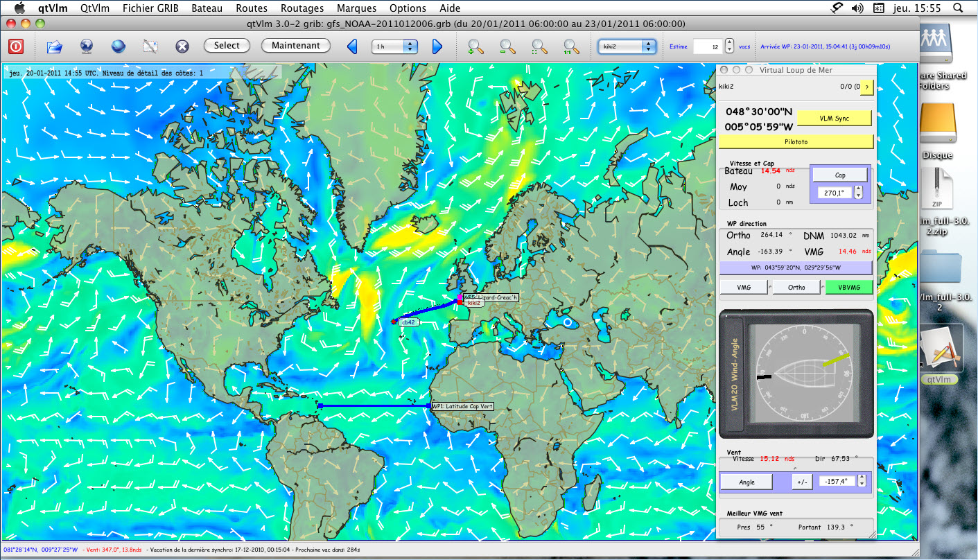The image size is (978, 560).
Task: Click the red quit power icon
Action: pyautogui.click(x=16, y=46)
